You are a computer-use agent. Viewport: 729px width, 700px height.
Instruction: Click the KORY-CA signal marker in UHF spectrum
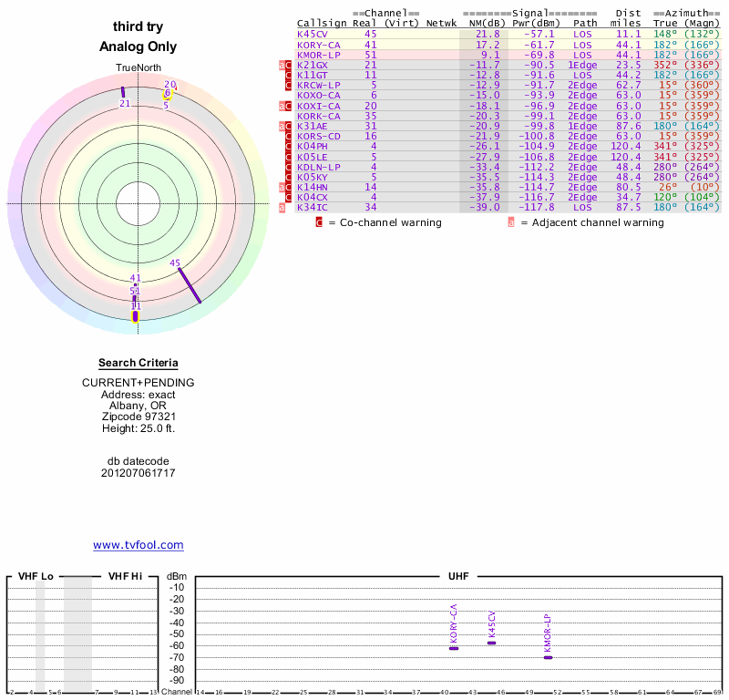454,648
